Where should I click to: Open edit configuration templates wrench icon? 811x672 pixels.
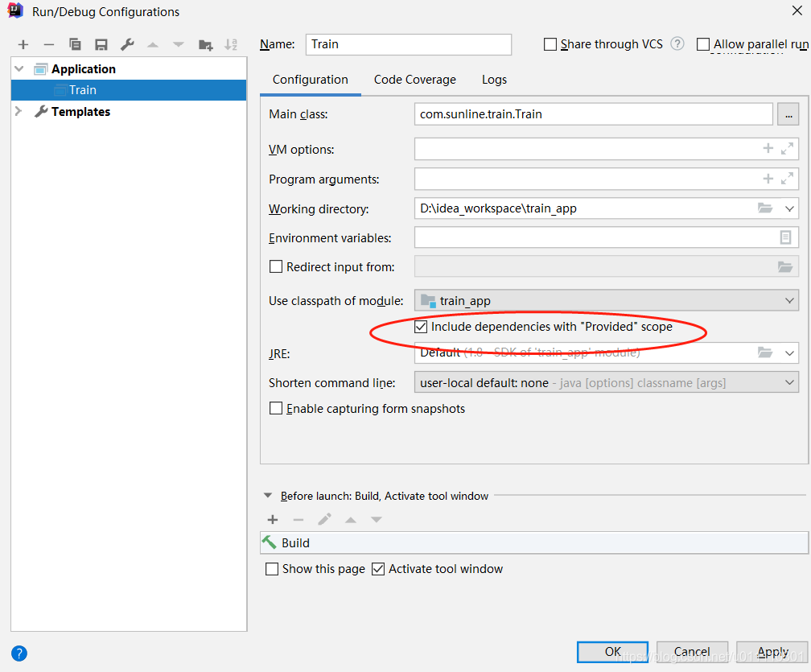point(127,44)
